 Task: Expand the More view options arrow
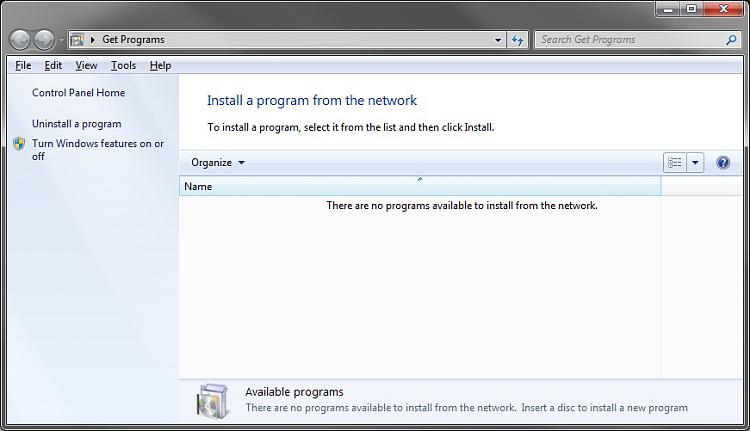695,163
